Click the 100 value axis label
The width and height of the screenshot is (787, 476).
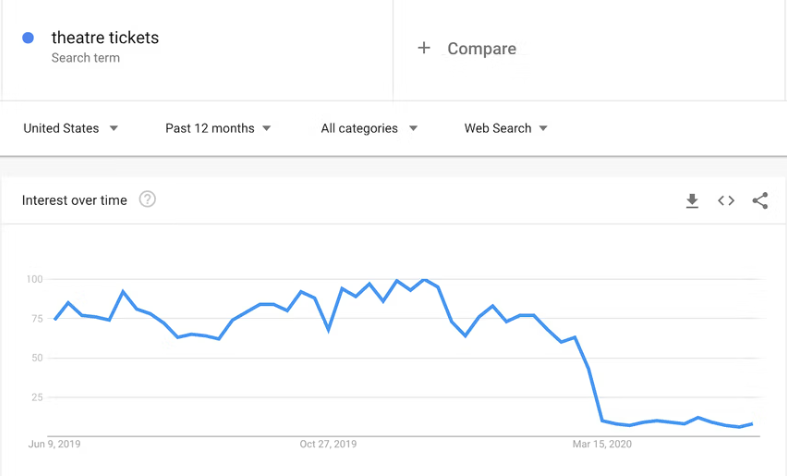click(36, 278)
